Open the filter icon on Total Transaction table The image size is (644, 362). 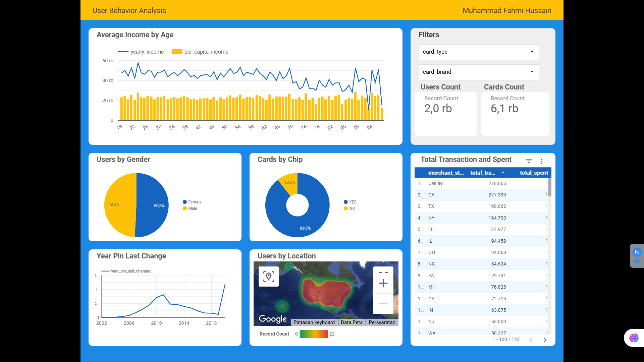point(529,161)
